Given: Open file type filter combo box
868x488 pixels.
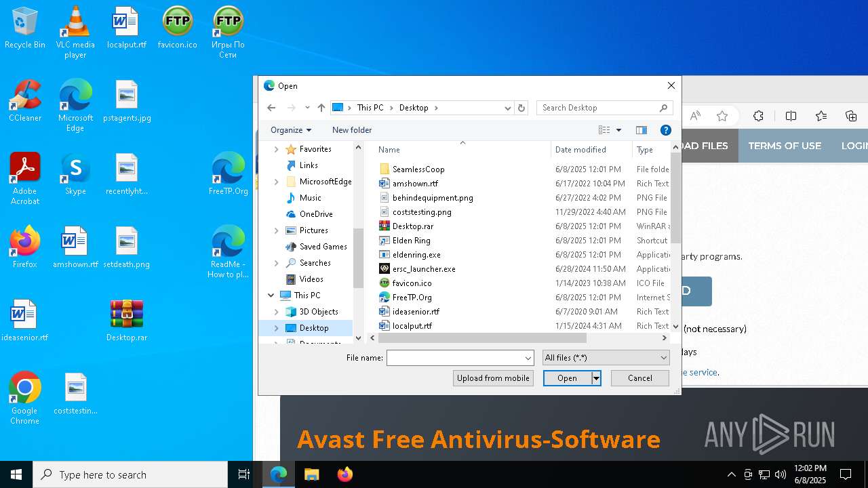Looking at the screenshot, I should [x=606, y=358].
